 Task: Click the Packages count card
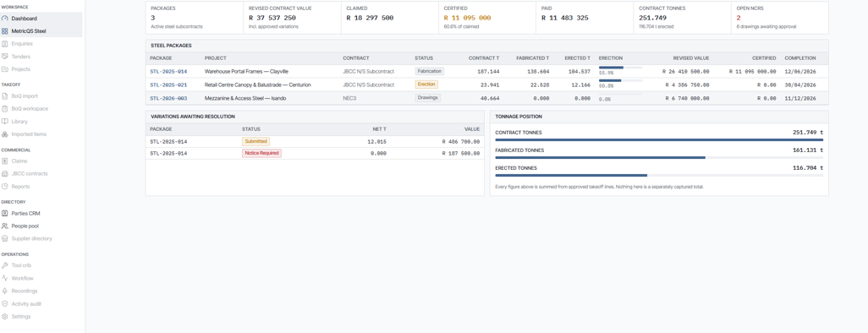pyautogui.click(x=195, y=18)
